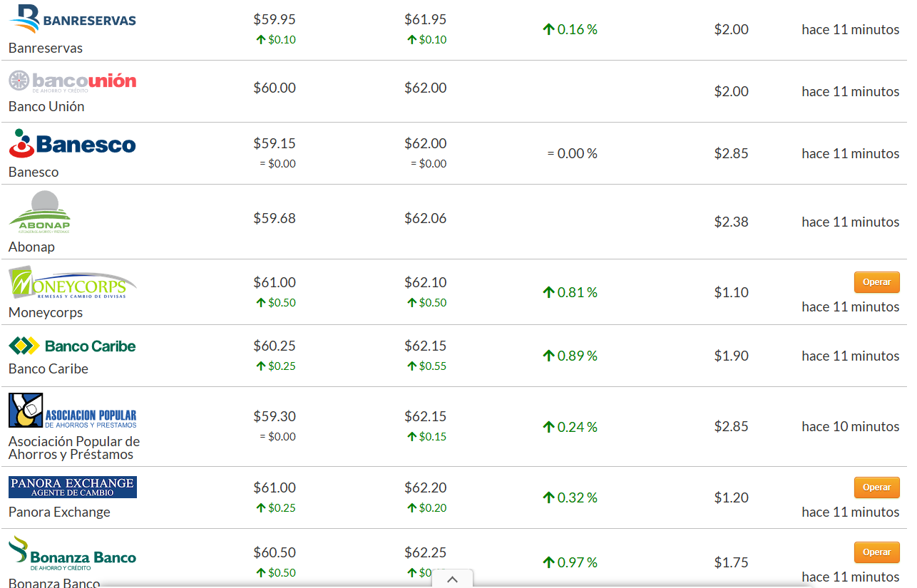This screenshot has height=588, width=917.
Task: Click Banesco's $59.15 buy price
Action: [x=275, y=143]
